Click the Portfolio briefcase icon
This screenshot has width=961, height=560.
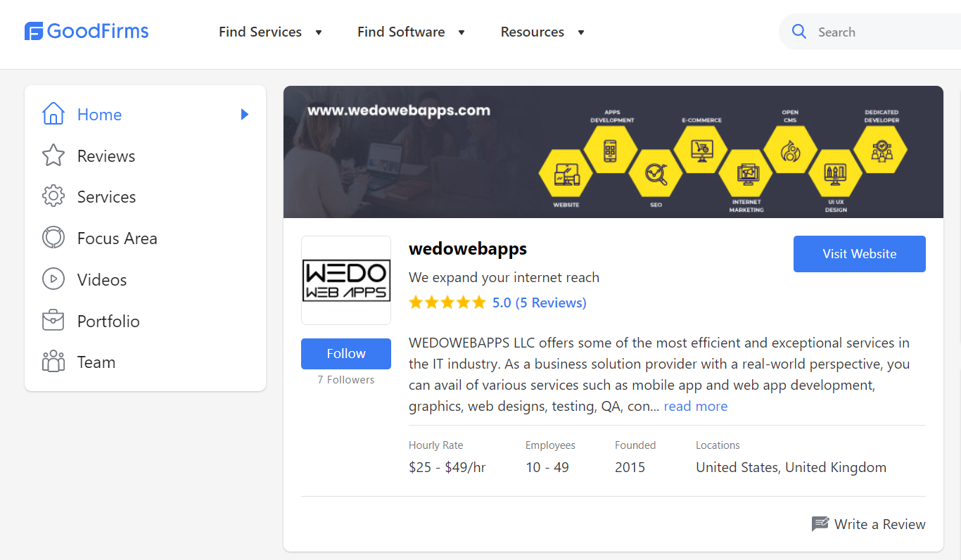tap(53, 321)
